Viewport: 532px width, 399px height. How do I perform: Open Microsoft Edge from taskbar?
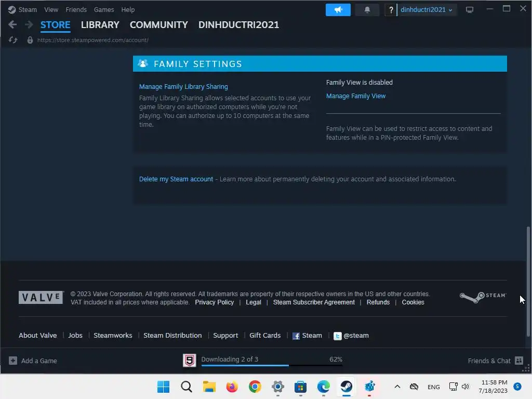(x=323, y=387)
